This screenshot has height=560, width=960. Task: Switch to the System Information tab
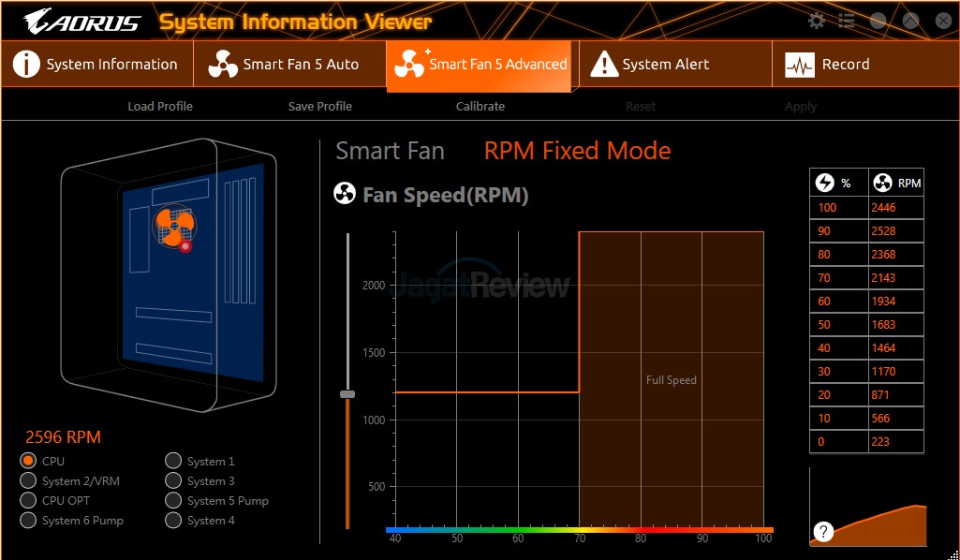(97, 65)
